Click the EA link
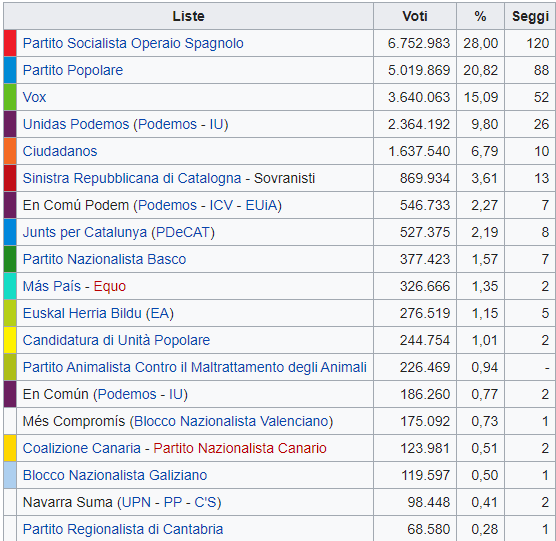Screen dimensions: 556x541 pos(160,313)
